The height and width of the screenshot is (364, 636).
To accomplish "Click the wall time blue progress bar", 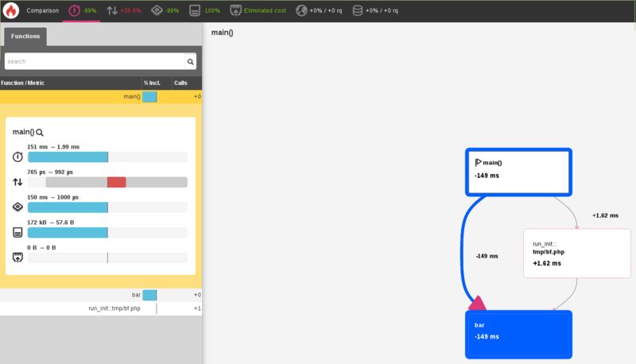I will click(x=68, y=157).
